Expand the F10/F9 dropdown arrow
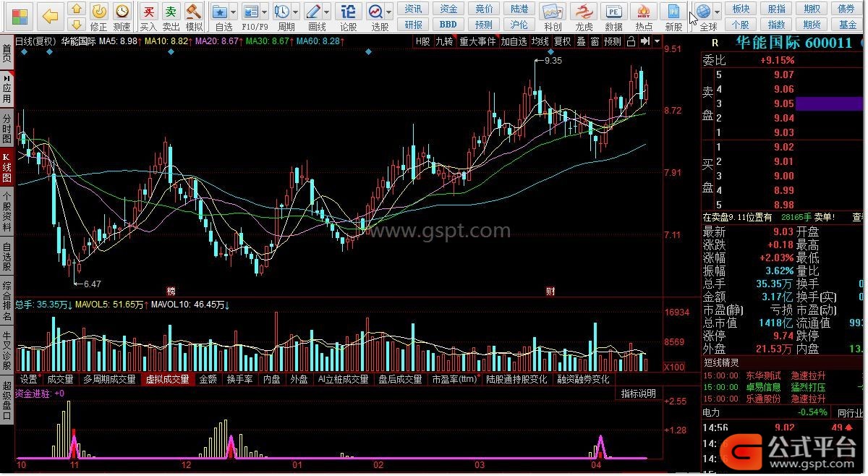Viewport: 868px width, 476px height. tap(265, 12)
